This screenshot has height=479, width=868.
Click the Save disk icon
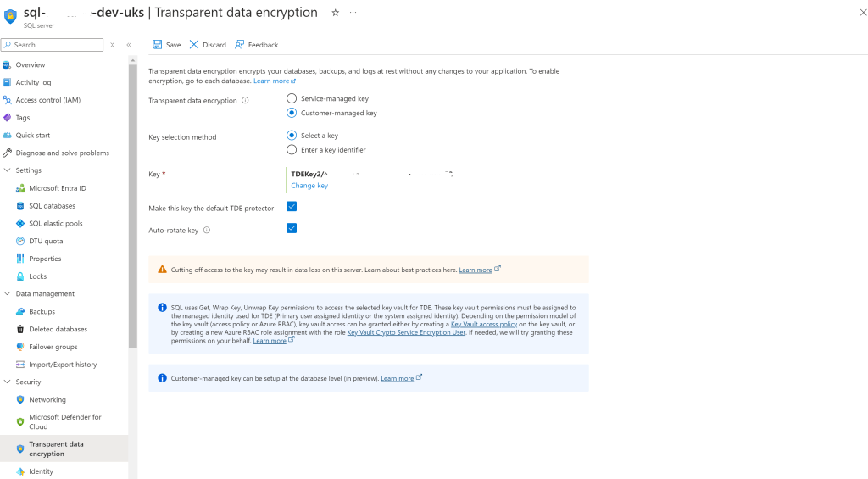pyautogui.click(x=157, y=45)
